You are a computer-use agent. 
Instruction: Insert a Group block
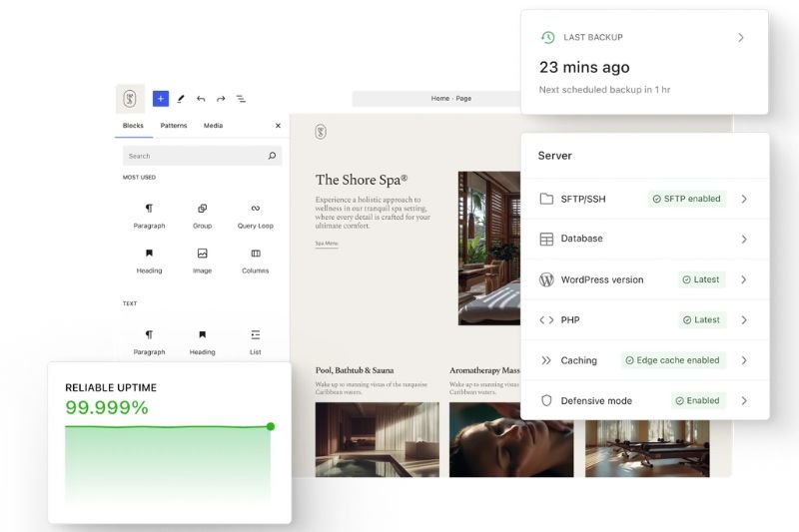point(202,215)
